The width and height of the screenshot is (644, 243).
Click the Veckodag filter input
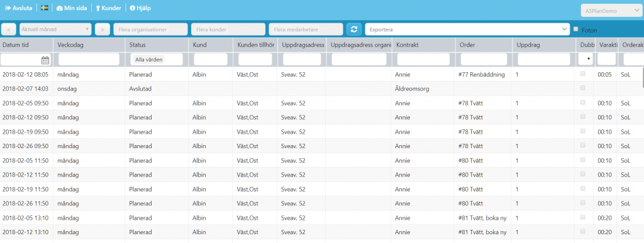pyautogui.click(x=89, y=60)
